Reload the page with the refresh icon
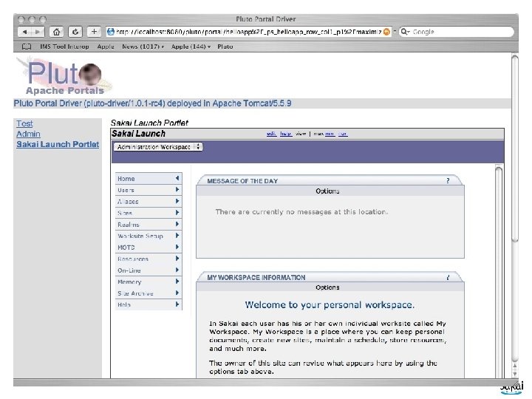 tap(75, 32)
